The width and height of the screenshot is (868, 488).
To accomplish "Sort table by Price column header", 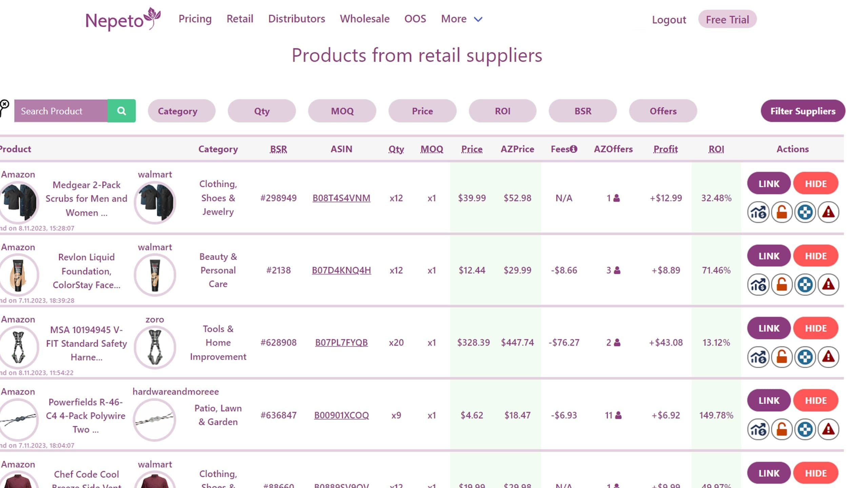I will pos(472,149).
